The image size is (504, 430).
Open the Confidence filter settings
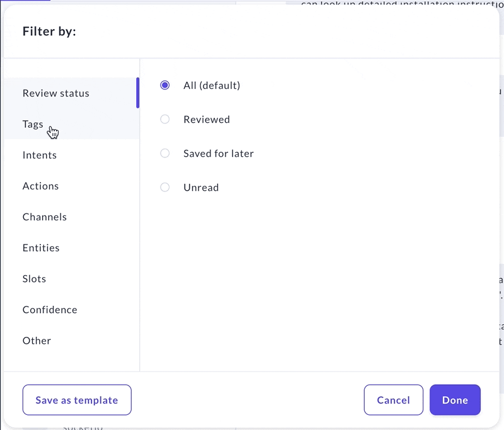(50, 309)
